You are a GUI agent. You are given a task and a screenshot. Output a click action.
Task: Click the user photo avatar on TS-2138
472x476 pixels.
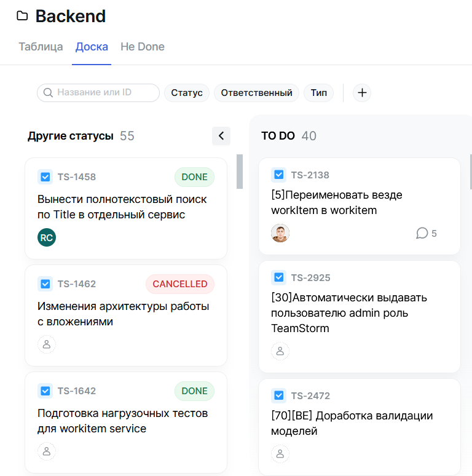tap(280, 233)
